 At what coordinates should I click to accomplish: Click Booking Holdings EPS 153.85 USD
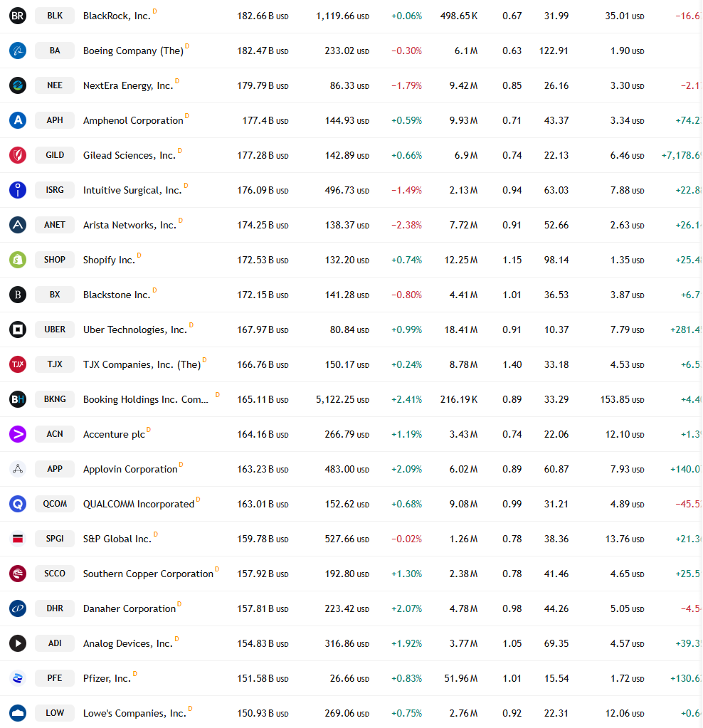[622, 400]
